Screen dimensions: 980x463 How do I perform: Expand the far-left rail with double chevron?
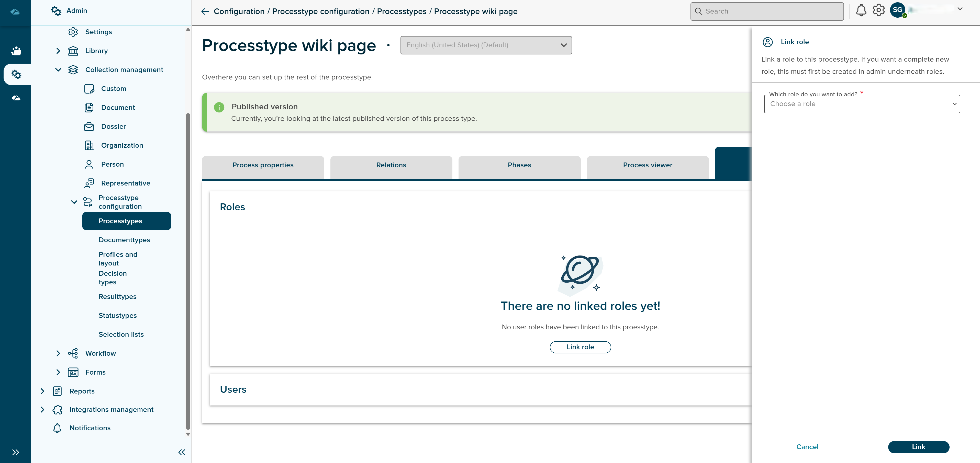15,452
